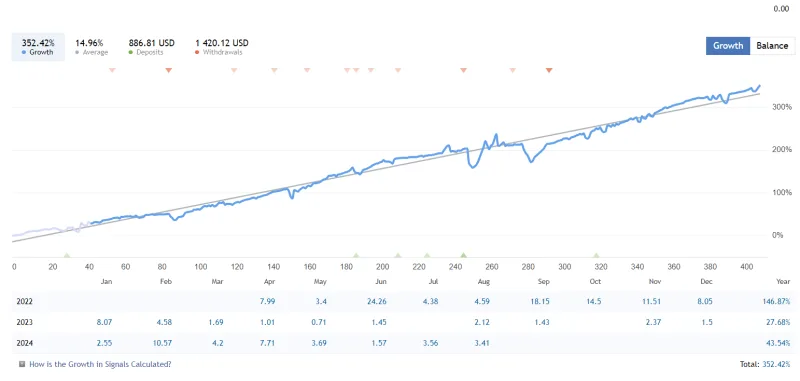
Task: Toggle the 886.81 USD Deposits legend
Action: click(x=152, y=47)
